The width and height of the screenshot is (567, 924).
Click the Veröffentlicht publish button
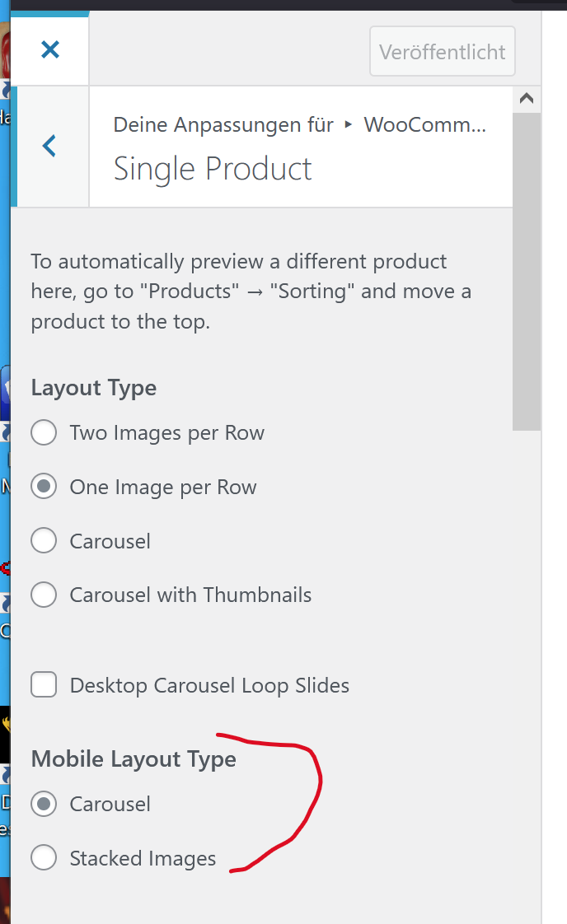tap(443, 52)
